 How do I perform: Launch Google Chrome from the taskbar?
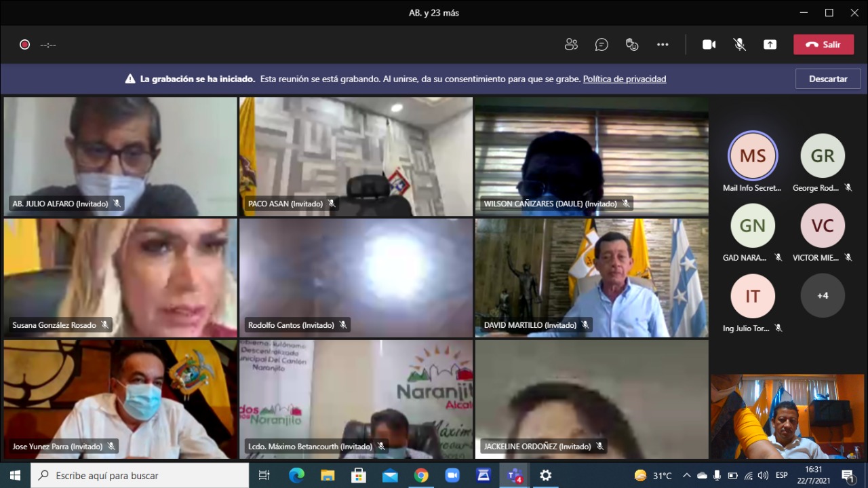tap(421, 475)
